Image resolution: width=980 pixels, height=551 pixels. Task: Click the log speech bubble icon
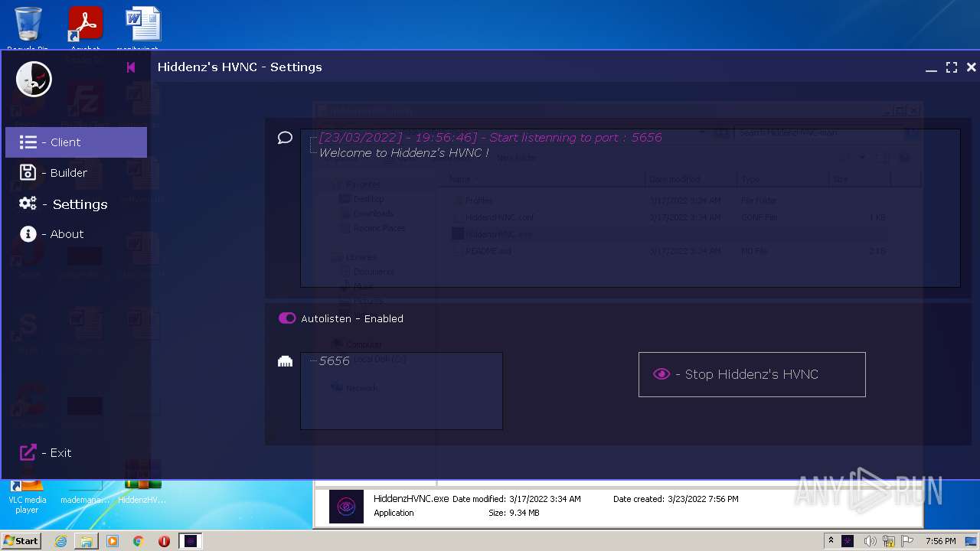pos(285,138)
